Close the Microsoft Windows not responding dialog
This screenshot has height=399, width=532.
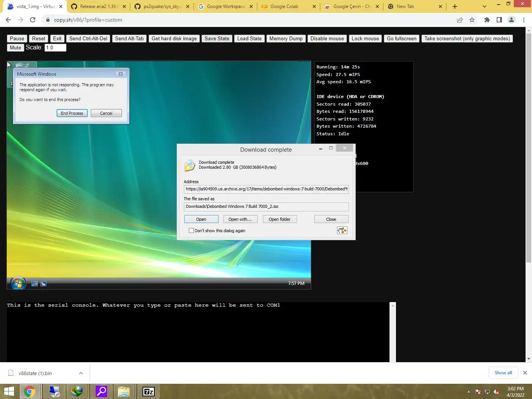click(x=120, y=74)
